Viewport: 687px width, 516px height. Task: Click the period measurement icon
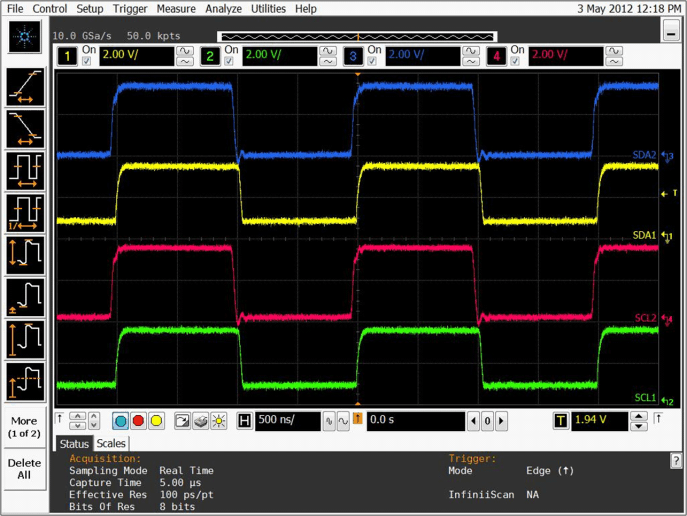point(25,170)
